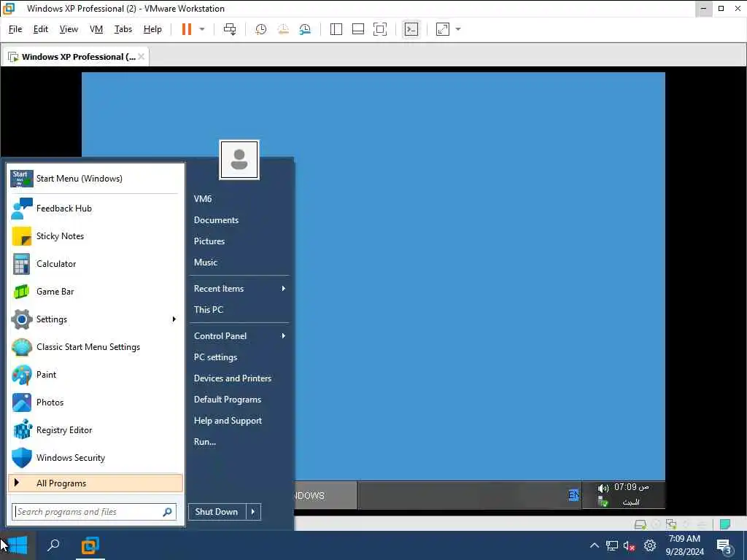Expand All Programs list
Viewport: 747px width, 560px height.
[96, 483]
